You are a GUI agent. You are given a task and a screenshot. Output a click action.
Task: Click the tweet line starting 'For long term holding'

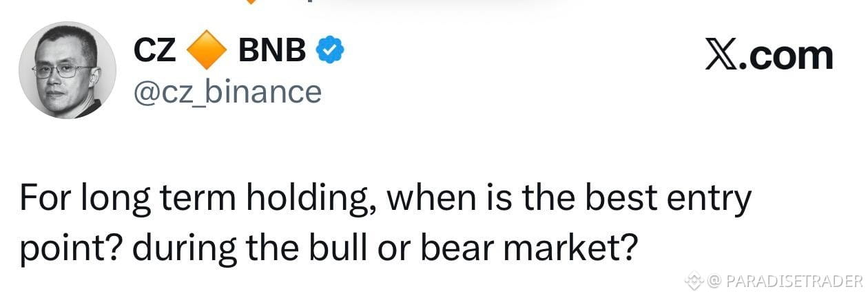coord(386,200)
